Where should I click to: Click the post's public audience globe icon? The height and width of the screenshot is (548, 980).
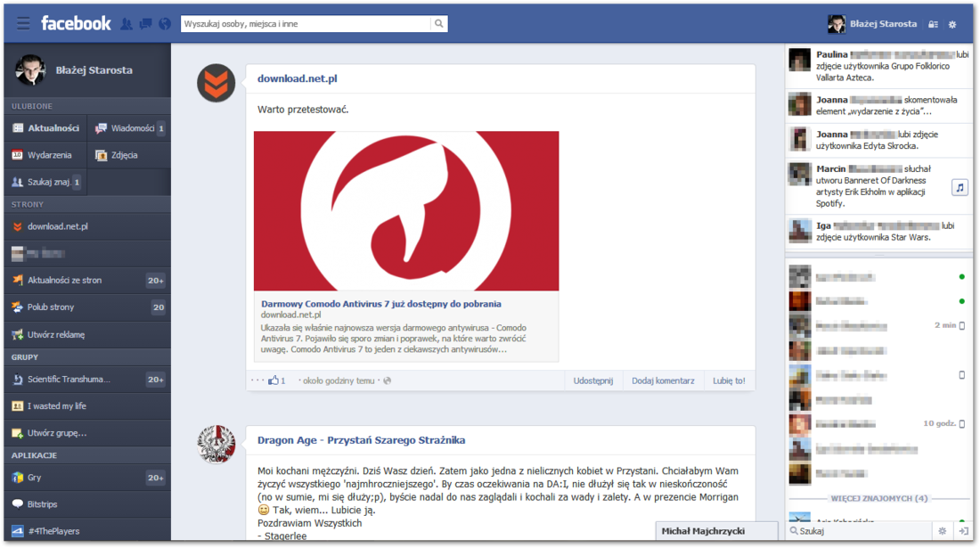click(x=388, y=380)
